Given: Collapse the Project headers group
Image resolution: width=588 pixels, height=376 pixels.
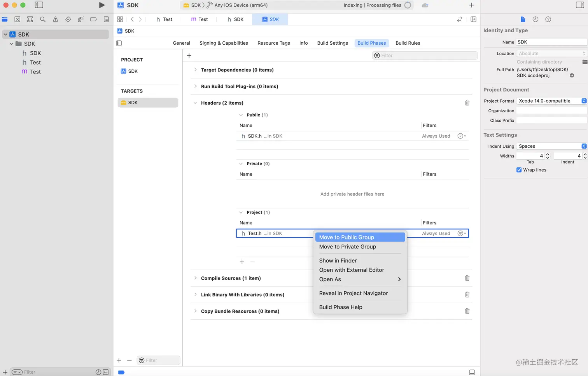Looking at the screenshot, I should pos(241,212).
